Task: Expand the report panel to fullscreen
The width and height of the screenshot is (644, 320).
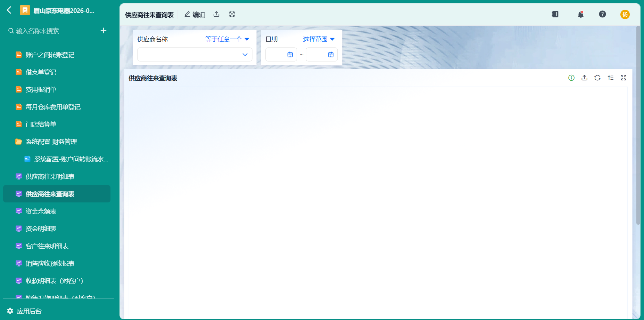Action: 624,78
